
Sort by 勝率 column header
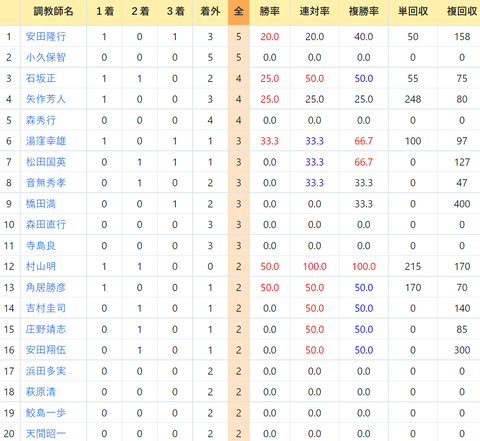pos(270,12)
